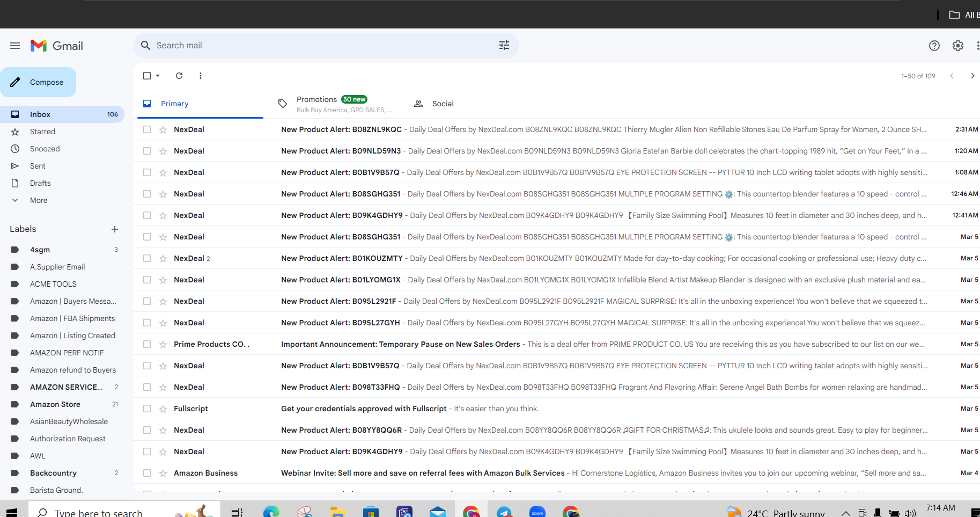Create a new label with plus icon
Viewport: 980px width, 517px height.
pos(115,229)
